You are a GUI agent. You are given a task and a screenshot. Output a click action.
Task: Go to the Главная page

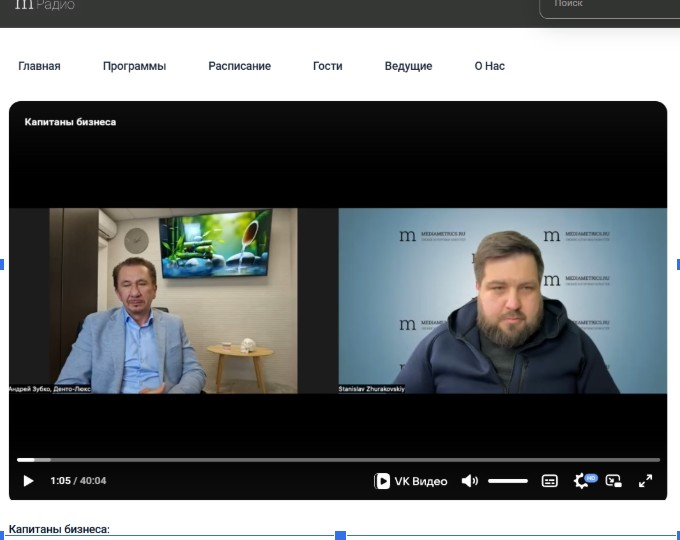coord(39,66)
